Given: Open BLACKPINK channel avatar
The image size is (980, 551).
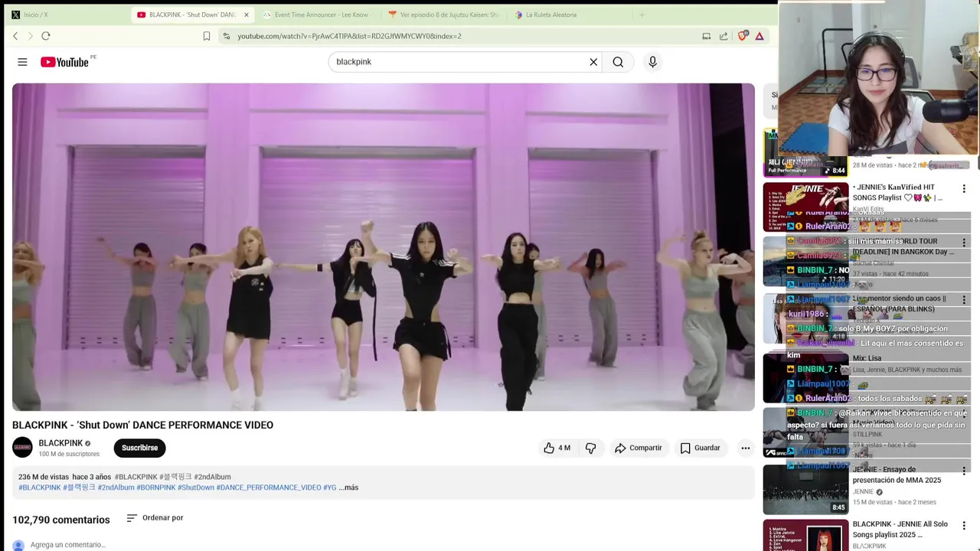Looking at the screenshot, I should point(22,448).
